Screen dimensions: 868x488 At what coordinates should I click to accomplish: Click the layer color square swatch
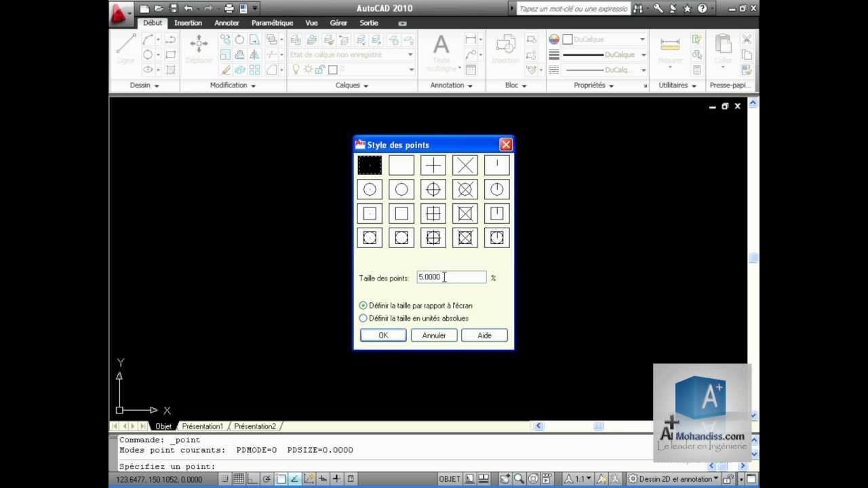[333, 69]
